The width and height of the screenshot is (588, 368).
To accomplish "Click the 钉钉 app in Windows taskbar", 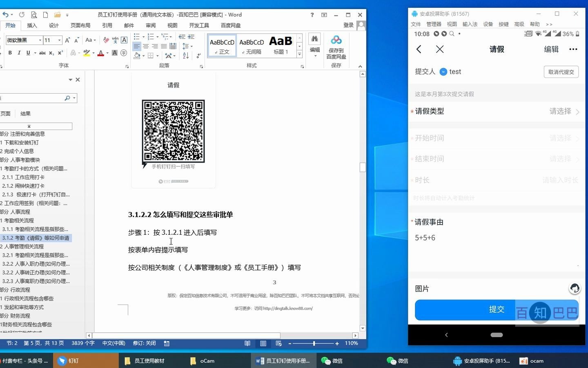I will point(86,361).
